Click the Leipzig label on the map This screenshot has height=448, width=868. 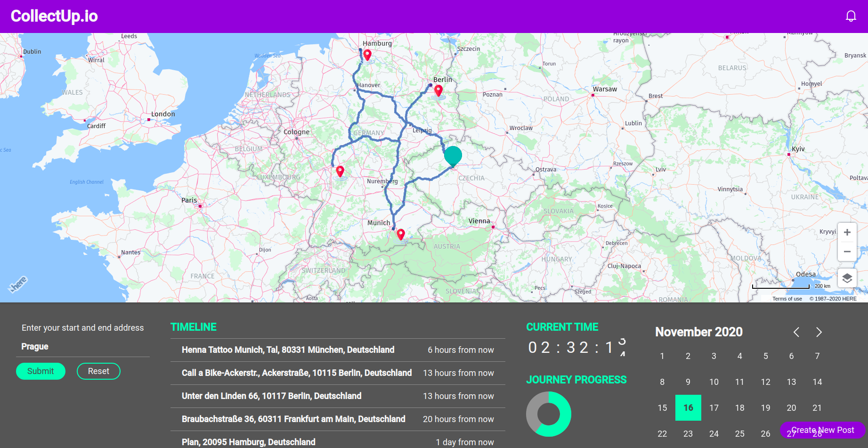[x=422, y=130]
